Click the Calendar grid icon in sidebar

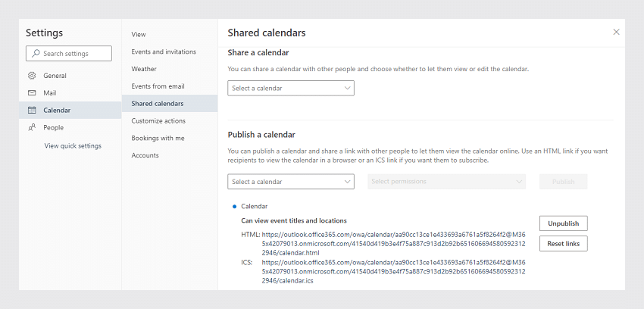32,110
